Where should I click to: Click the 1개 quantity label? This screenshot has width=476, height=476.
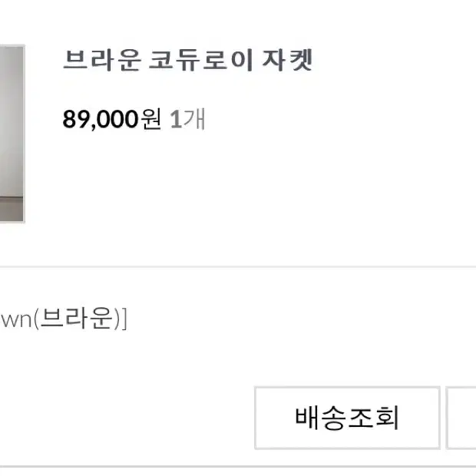pos(187,119)
